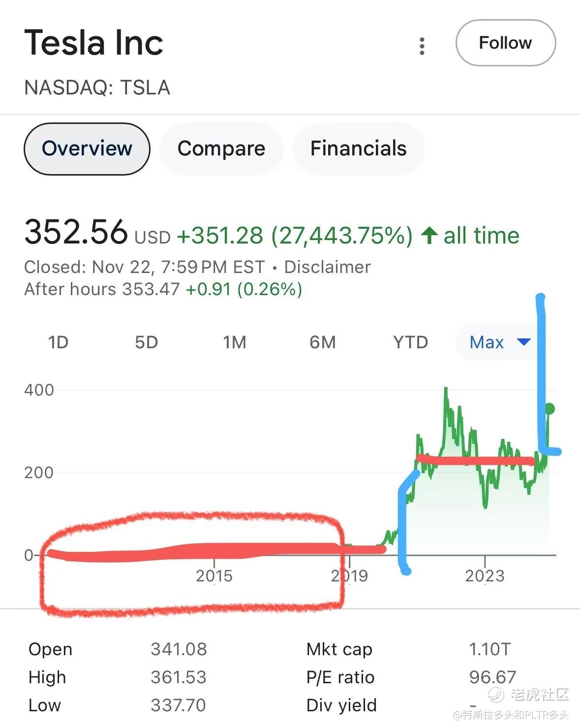Click the Tesla Inc title
This screenshot has height=728, width=580.
coord(93,43)
